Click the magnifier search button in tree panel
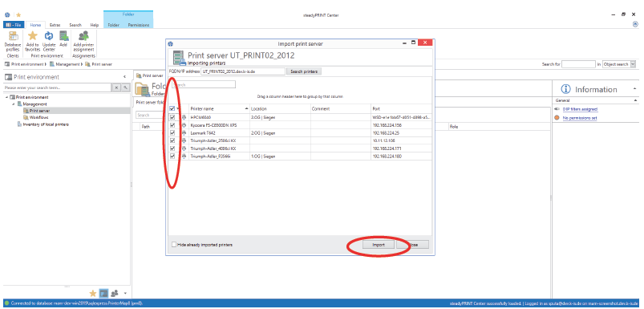The image size is (644, 309). (x=126, y=87)
